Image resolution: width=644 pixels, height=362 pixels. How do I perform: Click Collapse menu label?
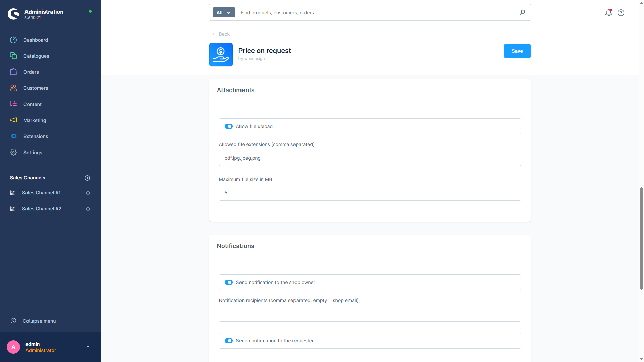(x=39, y=321)
